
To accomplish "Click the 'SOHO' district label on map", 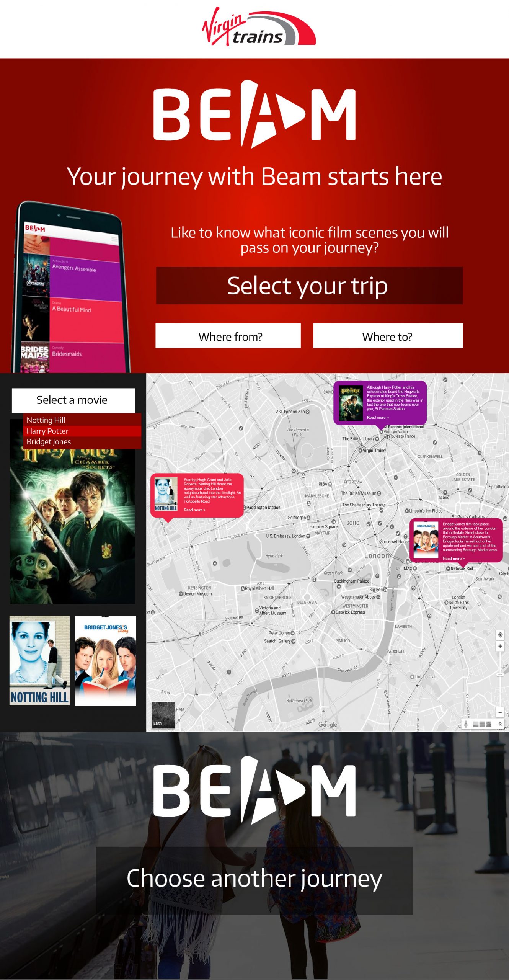I will [x=353, y=523].
